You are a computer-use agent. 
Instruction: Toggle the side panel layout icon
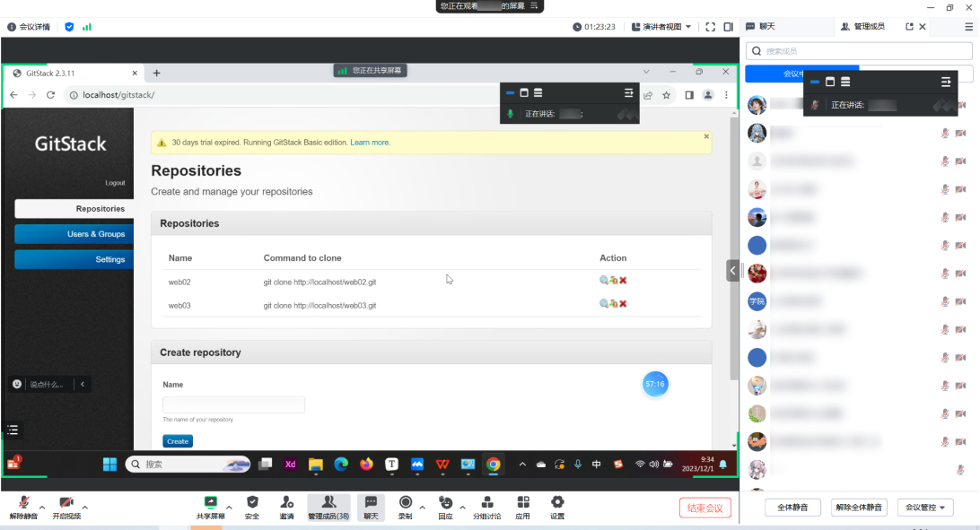point(728,27)
